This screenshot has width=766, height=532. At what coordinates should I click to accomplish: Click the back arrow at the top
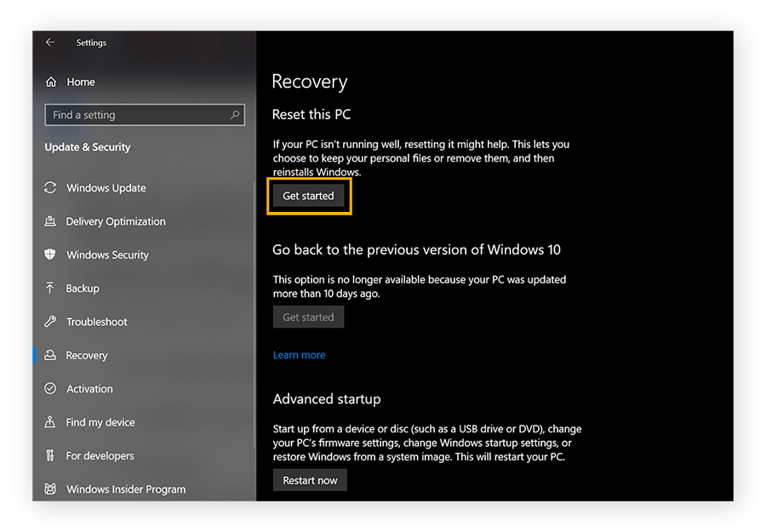point(50,43)
